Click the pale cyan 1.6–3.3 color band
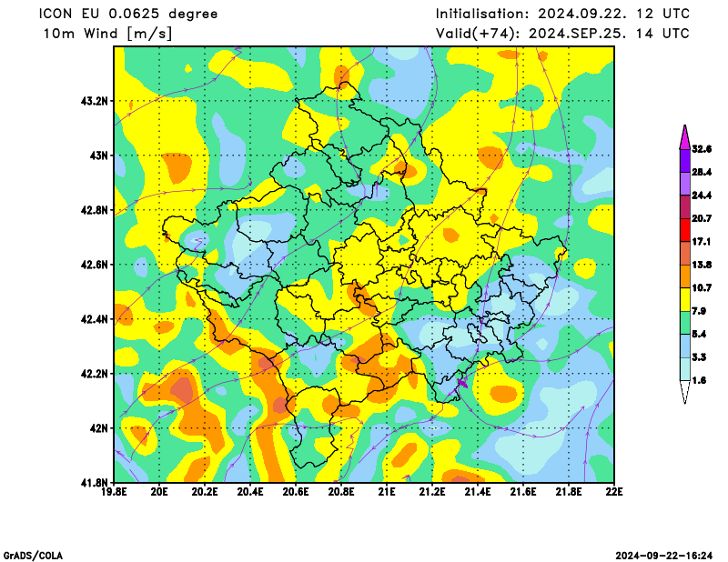Image resolution: width=728 pixels, height=562 pixels. click(x=685, y=369)
